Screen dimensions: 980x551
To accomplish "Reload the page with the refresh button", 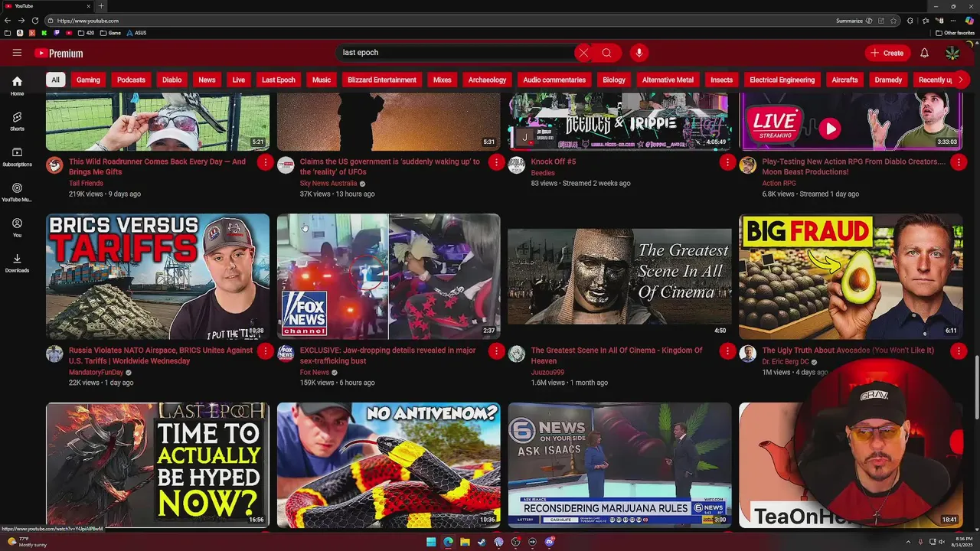I will (x=34, y=21).
